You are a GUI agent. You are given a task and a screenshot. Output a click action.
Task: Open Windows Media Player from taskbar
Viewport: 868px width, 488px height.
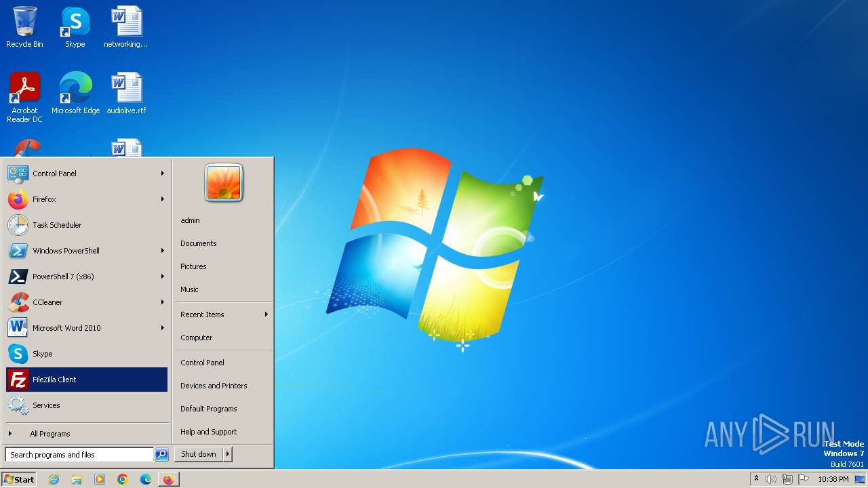pos(100,479)
